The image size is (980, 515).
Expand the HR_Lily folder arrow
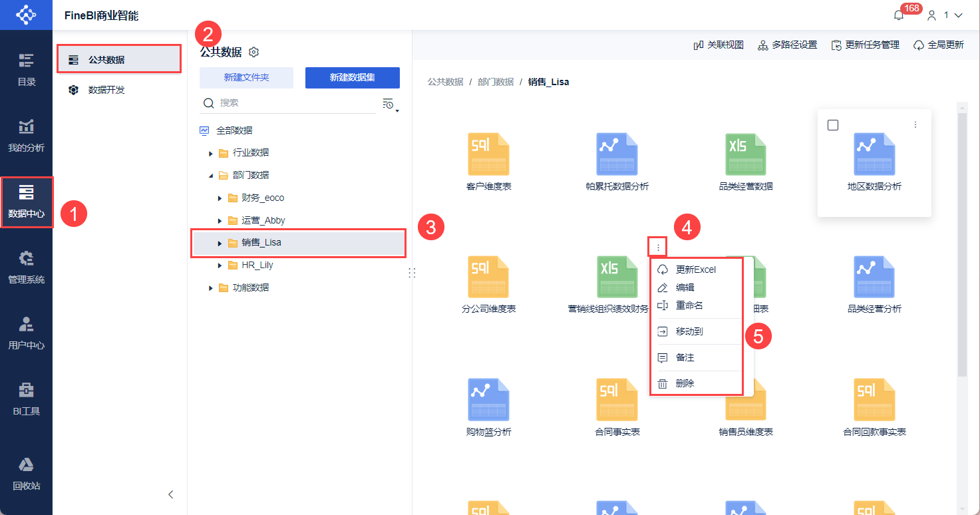pos(220,265)
